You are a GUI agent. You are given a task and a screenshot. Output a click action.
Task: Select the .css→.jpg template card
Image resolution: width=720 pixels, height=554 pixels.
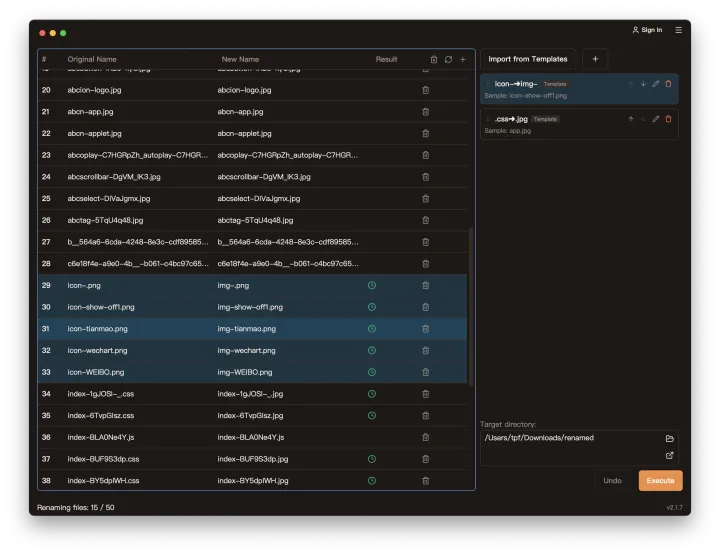point(579,124)
